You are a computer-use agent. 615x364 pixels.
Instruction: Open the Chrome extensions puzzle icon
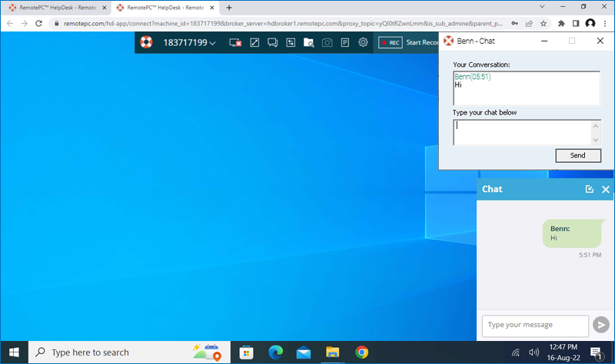click(x=561, y=24)
